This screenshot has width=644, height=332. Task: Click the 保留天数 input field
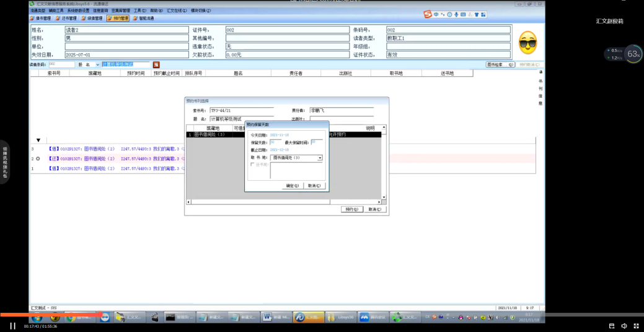point(276,142)
